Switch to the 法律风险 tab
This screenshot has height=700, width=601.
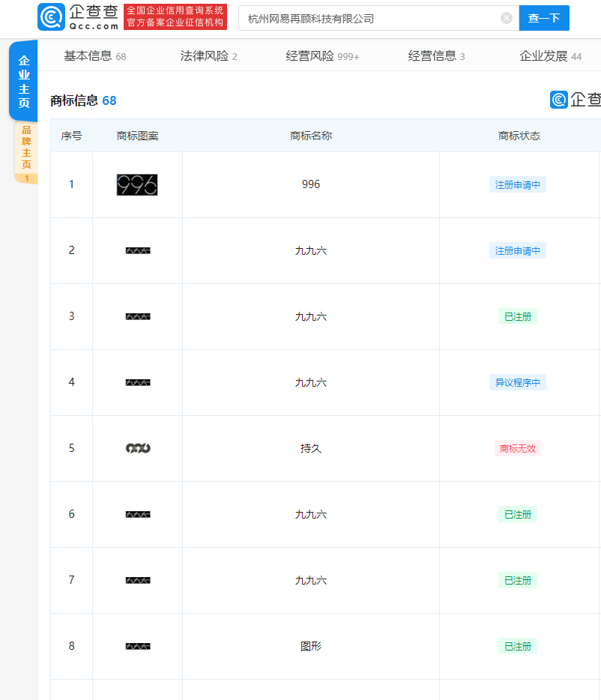tap(208, 56)
